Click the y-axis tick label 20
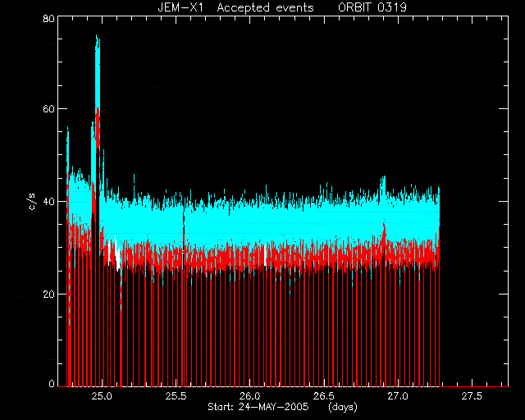Viewport: 525px width, 420px height. click(48, 294)
